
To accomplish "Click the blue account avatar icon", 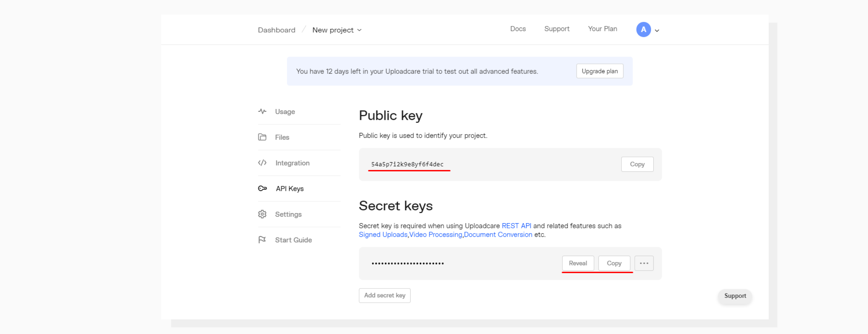I will (x=643, y=30).
